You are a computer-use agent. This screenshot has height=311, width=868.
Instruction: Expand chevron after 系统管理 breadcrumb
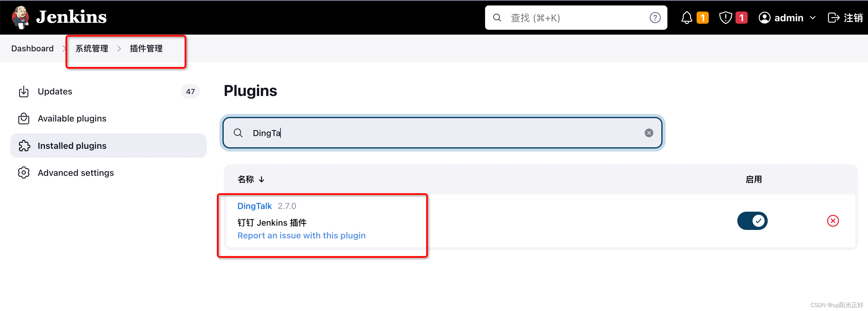tap(119, 49)
